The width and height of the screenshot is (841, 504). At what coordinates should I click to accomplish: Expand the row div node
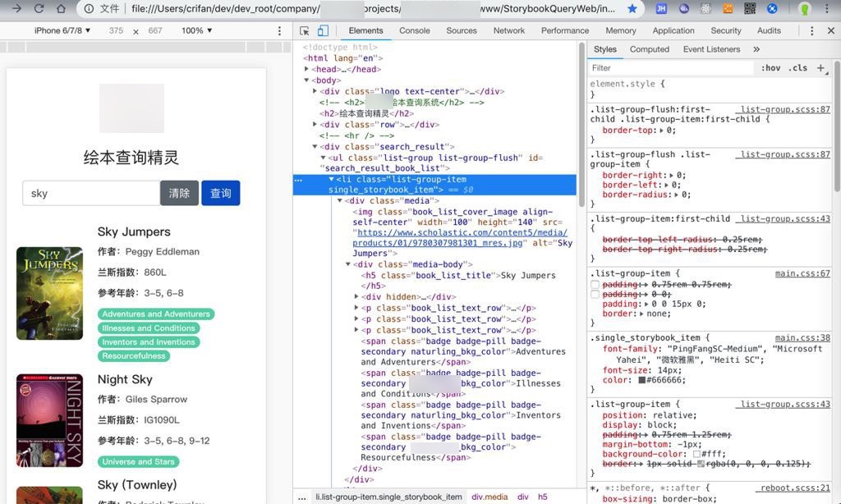click(x=315, y=125)
